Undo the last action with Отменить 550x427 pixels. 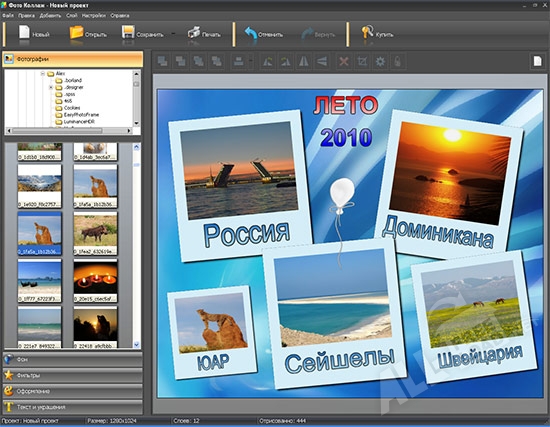pos(263,34)
